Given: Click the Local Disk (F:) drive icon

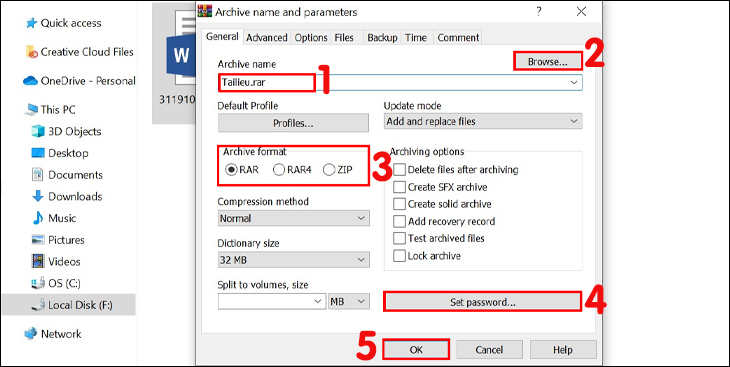Looking at the screenshot, I should [x=38, y=305].
